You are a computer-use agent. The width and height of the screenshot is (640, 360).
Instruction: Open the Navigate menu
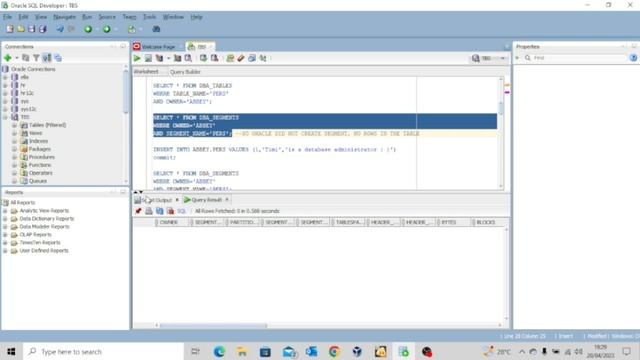tap(64, 17)
